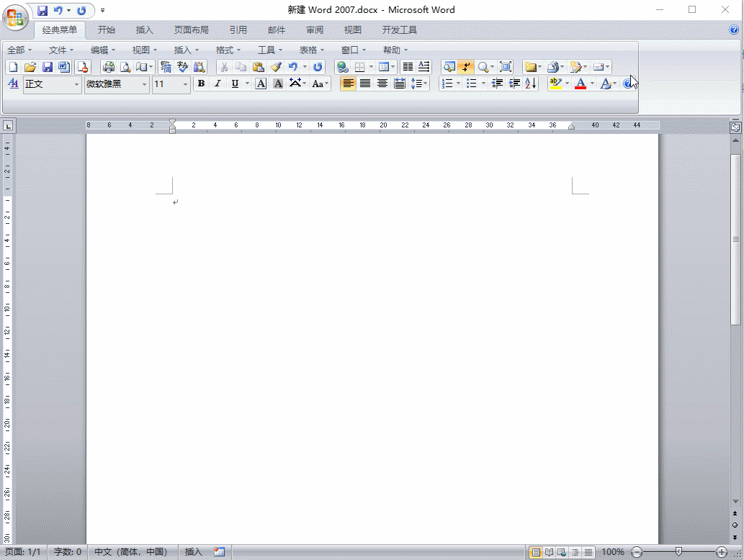Image resolution: width=744 pixels, height=560 pixels.
Task: Toggle Bold formatting
Action: pos(201,84)
